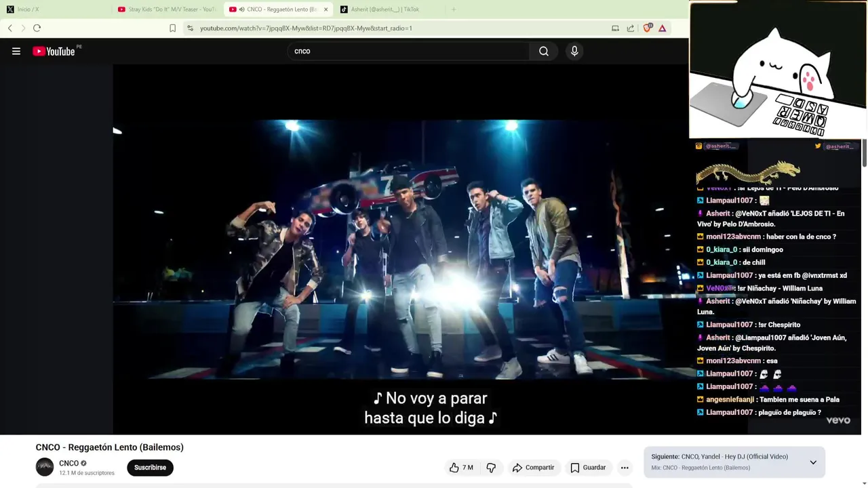Viewport: 868px width, 488px height.
Task: Open site settings icon in address bar
Action: click(x=191, y=28)
